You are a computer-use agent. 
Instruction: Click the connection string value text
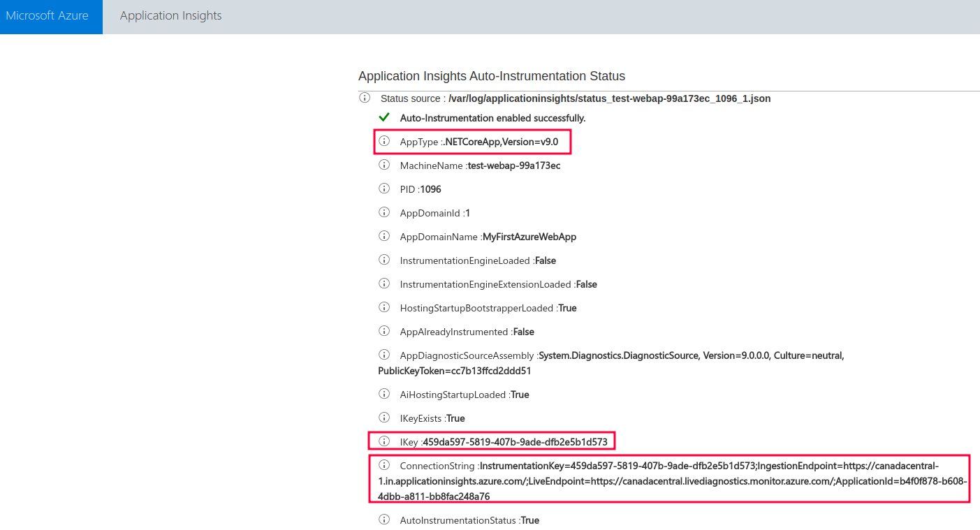click(671, 481)
